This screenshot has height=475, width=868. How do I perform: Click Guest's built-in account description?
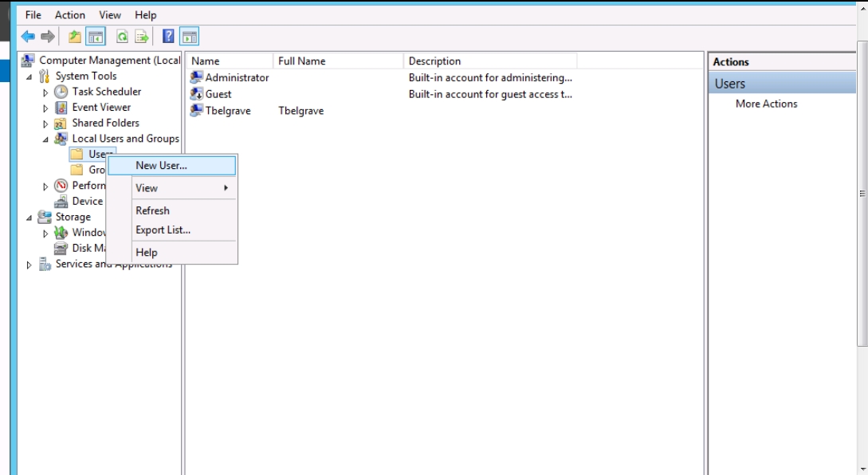(490, 94)
